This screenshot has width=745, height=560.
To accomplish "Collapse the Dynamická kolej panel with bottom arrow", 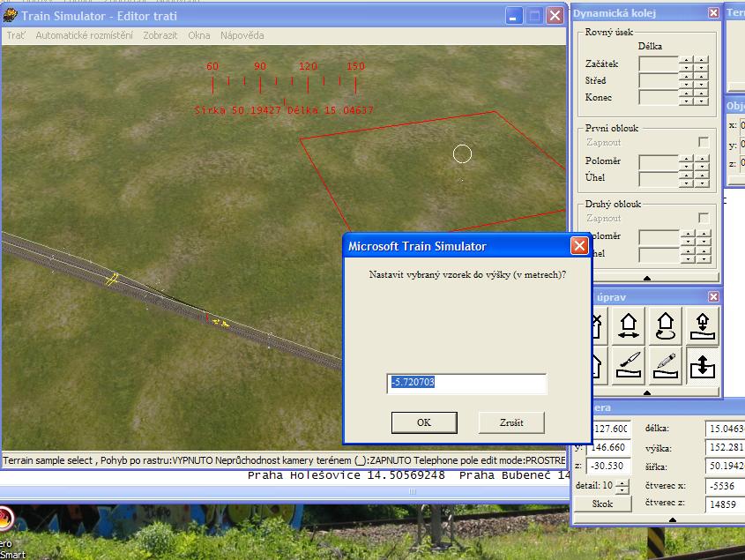I will point(647,278).
